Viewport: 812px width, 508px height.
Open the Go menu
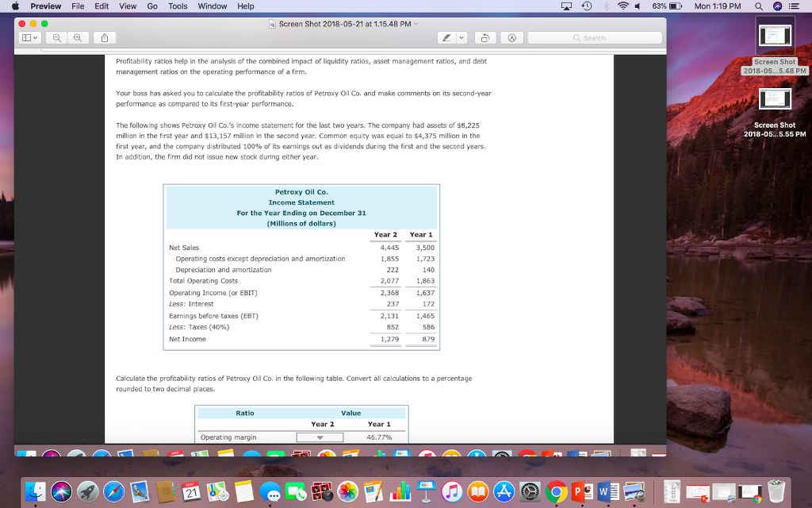pos(151,6)
